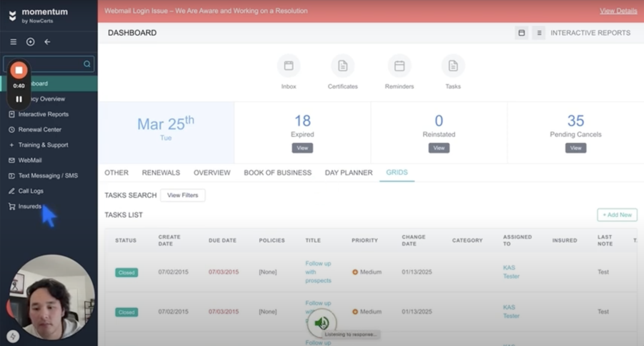
Task: Open Renewal Center from the sidebar
Action: (40, 130)
